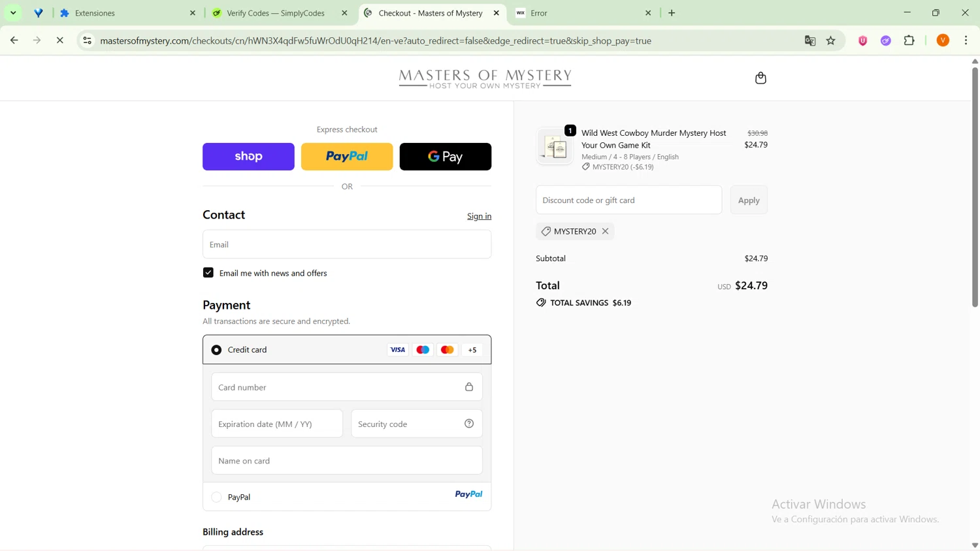
Task: Open the Chrome profile avatar V
Action: click(943, 40)
